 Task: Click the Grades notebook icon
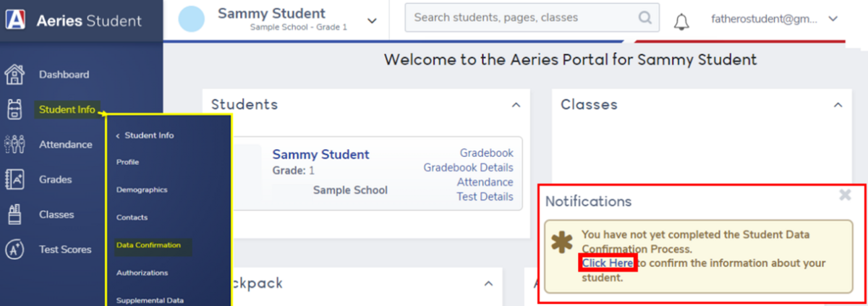14,179
